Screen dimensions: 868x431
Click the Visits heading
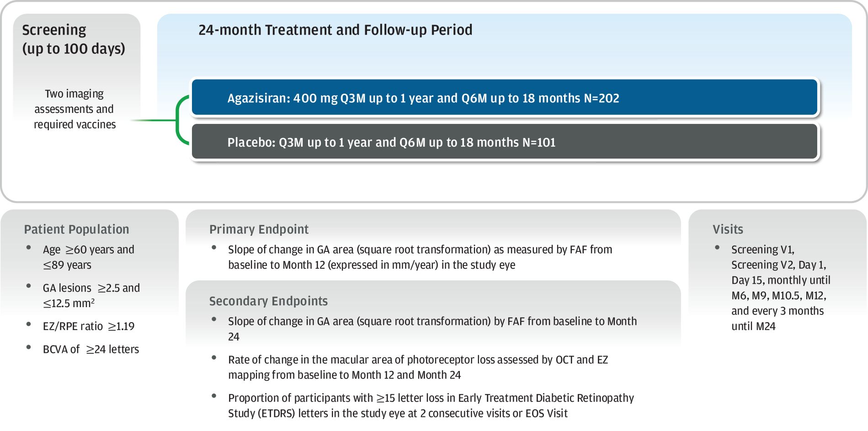728,229
